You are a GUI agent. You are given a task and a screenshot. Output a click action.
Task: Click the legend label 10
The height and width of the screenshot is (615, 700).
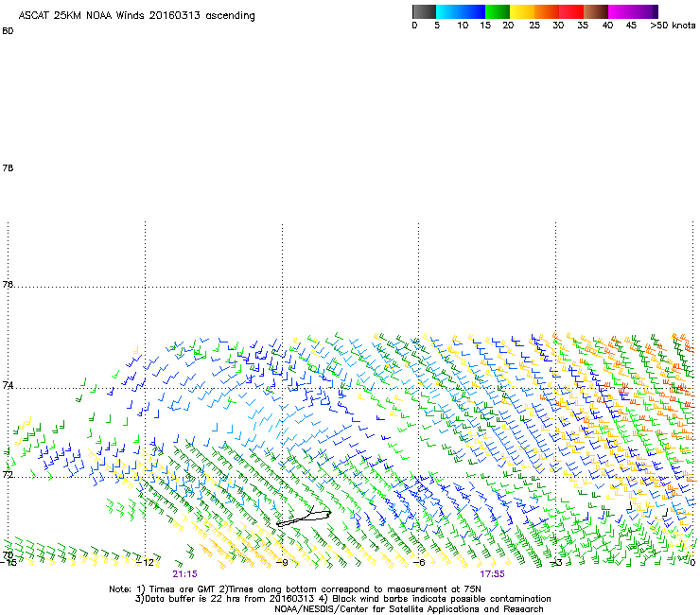[x=463, y=26]
